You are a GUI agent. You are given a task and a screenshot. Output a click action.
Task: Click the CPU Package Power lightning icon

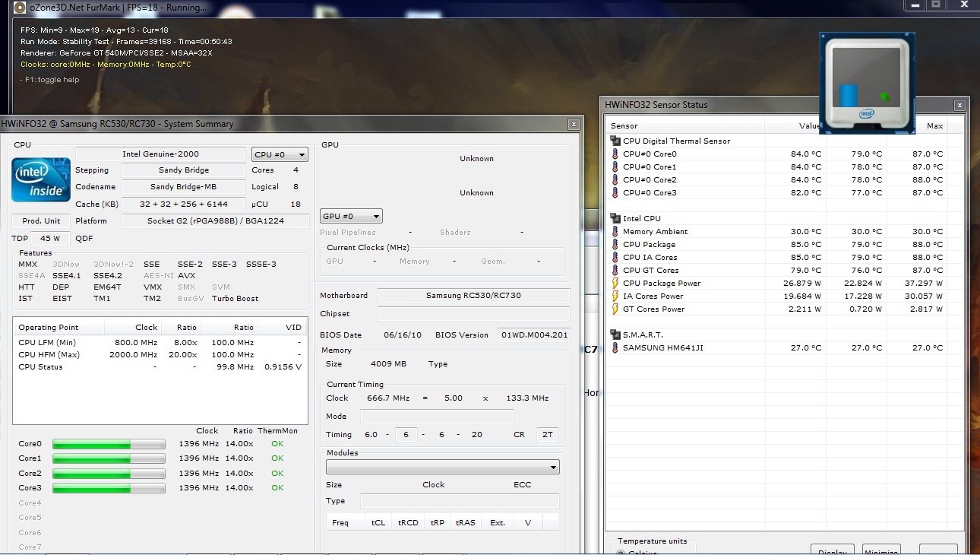(x=615, y=284)
